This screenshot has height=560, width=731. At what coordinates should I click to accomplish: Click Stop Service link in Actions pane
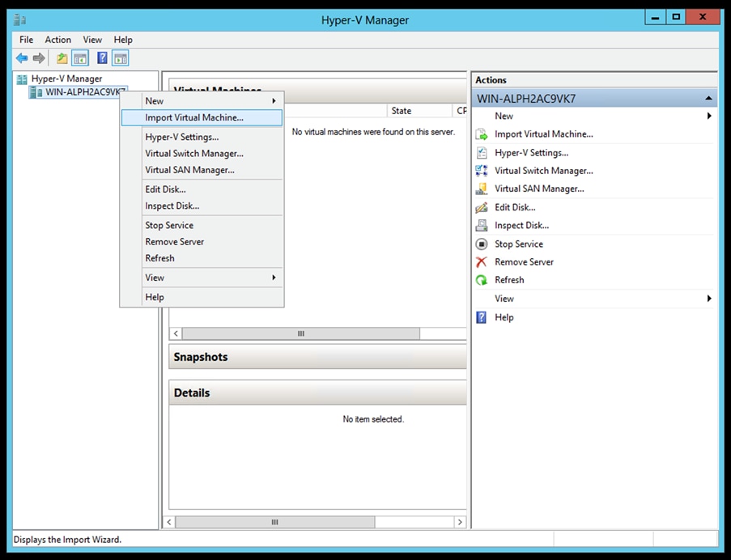(519, 244)
